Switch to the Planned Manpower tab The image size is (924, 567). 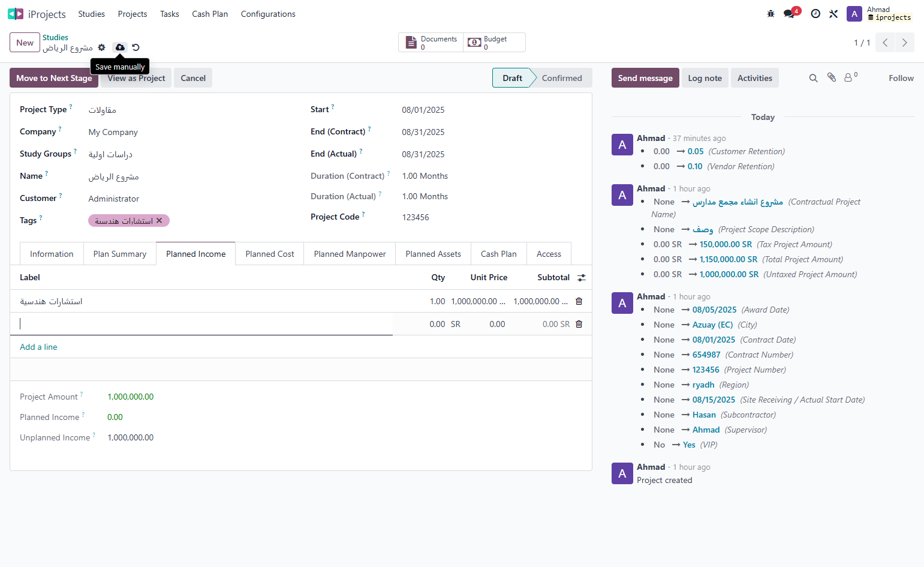(350, 254)
